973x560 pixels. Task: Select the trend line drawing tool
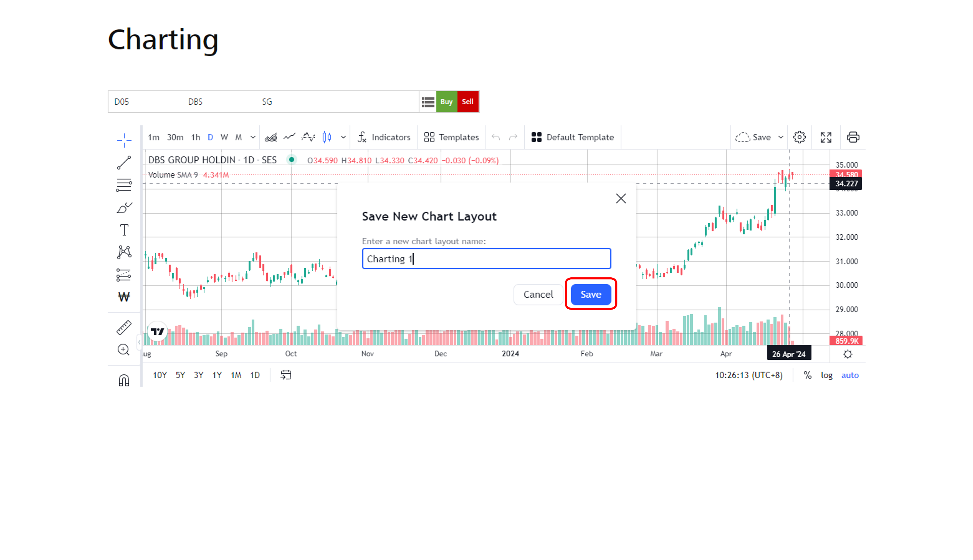point(124,163)
